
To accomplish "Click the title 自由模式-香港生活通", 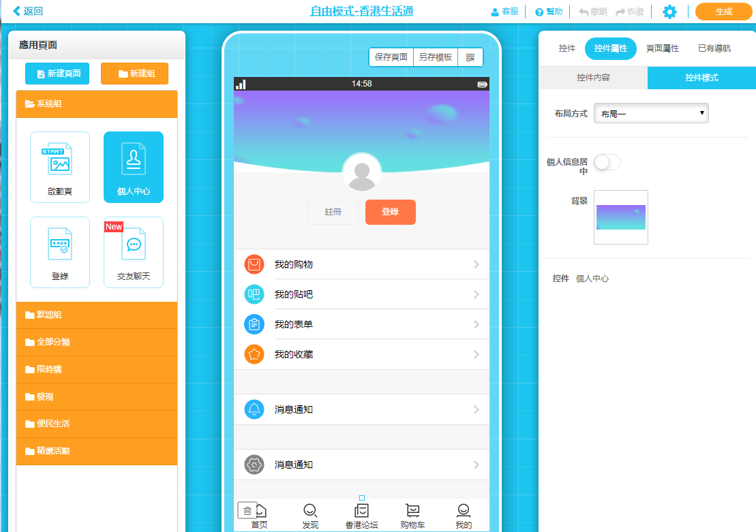I will 361,11.
